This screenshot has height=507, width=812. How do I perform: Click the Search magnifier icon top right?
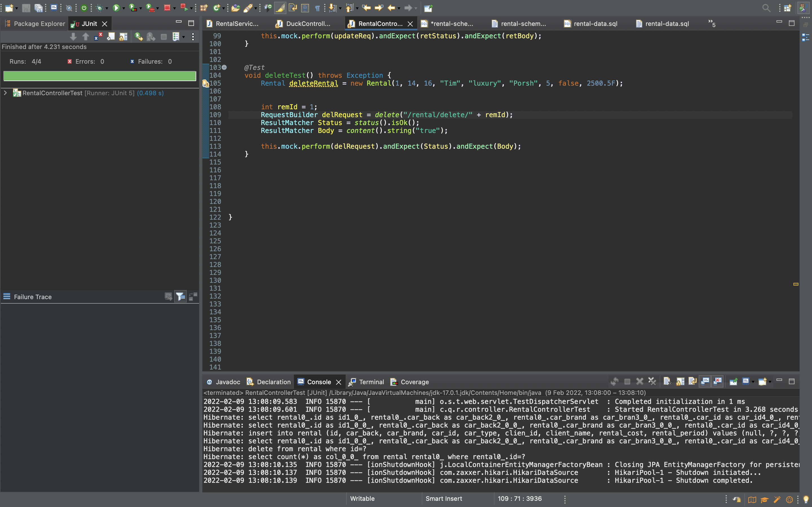pos(766,8)
